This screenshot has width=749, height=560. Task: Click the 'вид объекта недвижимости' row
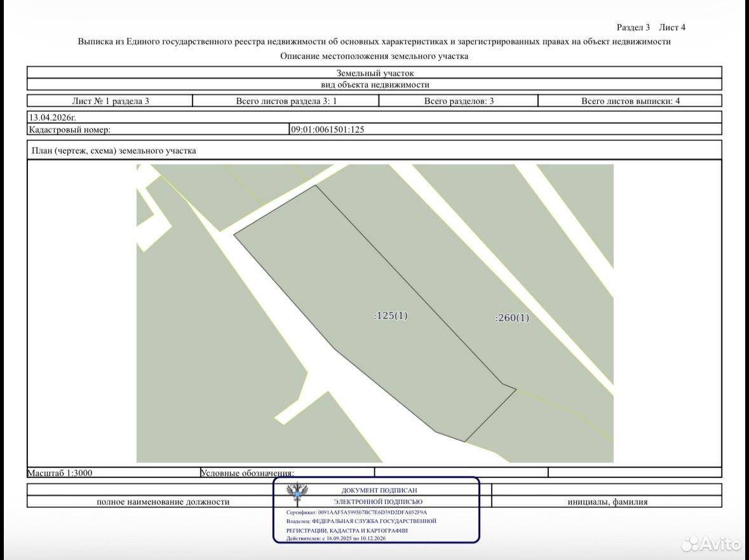375,84
